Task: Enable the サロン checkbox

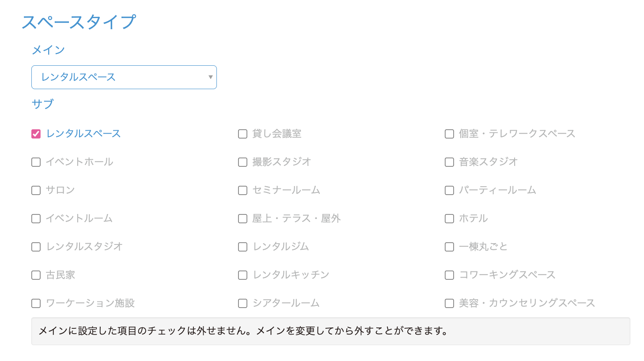Action: (36, 190)
